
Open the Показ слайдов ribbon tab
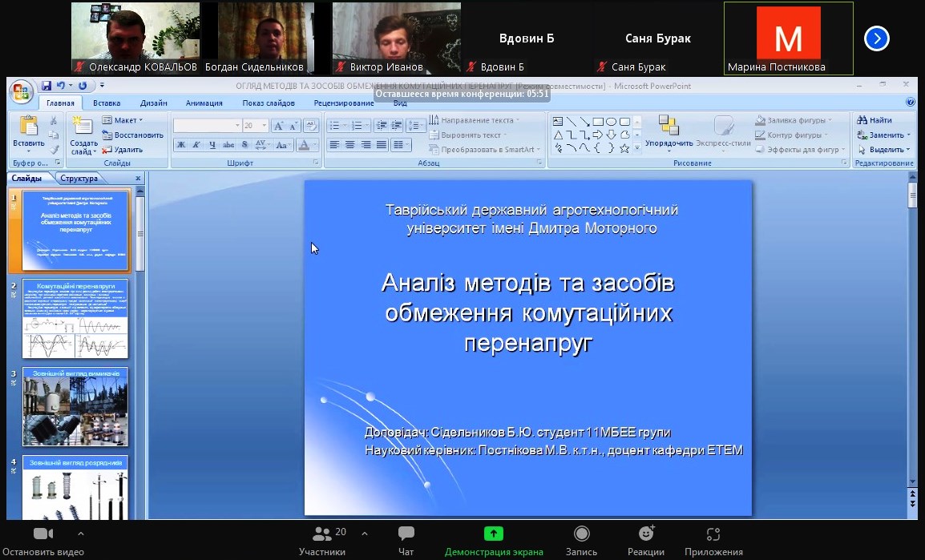[269, 103]
